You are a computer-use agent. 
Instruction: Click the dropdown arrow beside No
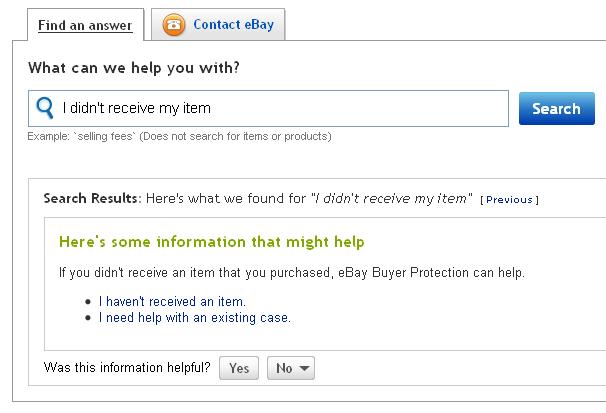click(x=304, y=368)
